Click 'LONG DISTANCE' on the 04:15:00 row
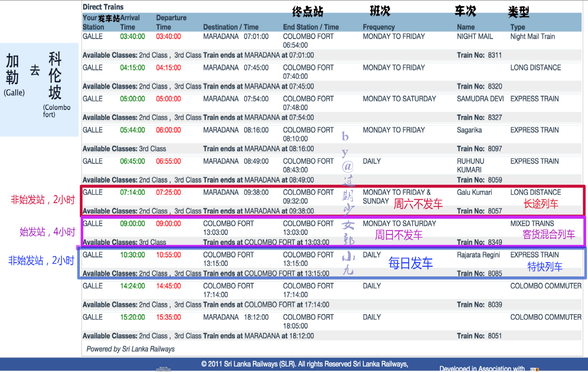Viewport: 588px width, 372px height. (x=535, y=68)
